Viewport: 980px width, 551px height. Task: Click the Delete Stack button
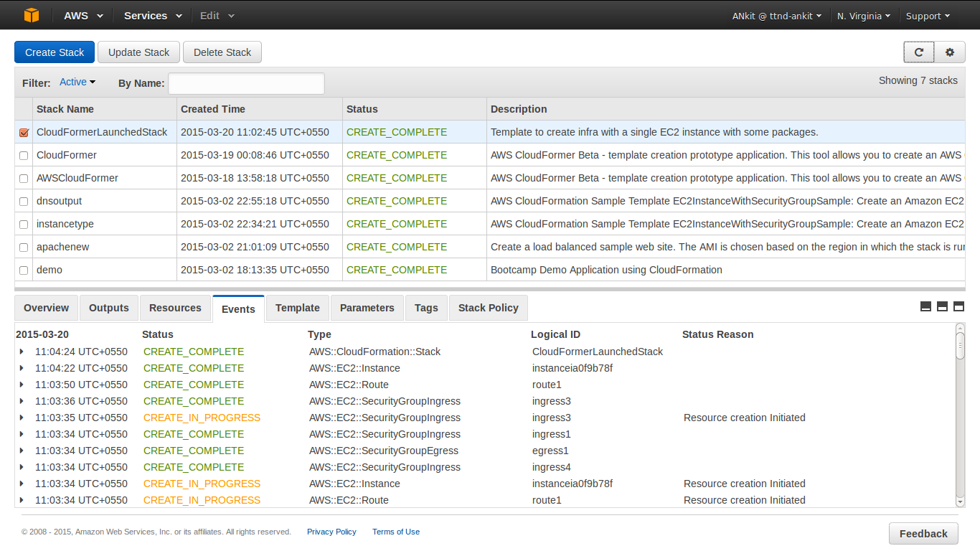coord(222,52)
